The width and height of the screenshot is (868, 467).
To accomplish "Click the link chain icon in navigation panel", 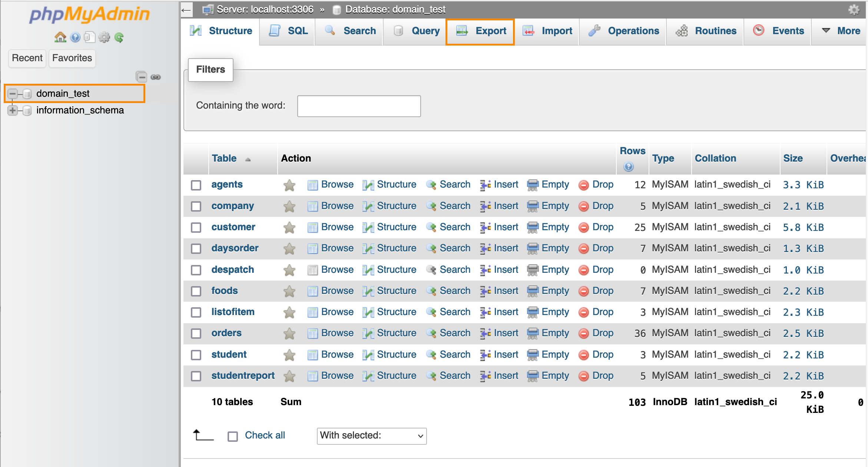I will pos(156,77).
